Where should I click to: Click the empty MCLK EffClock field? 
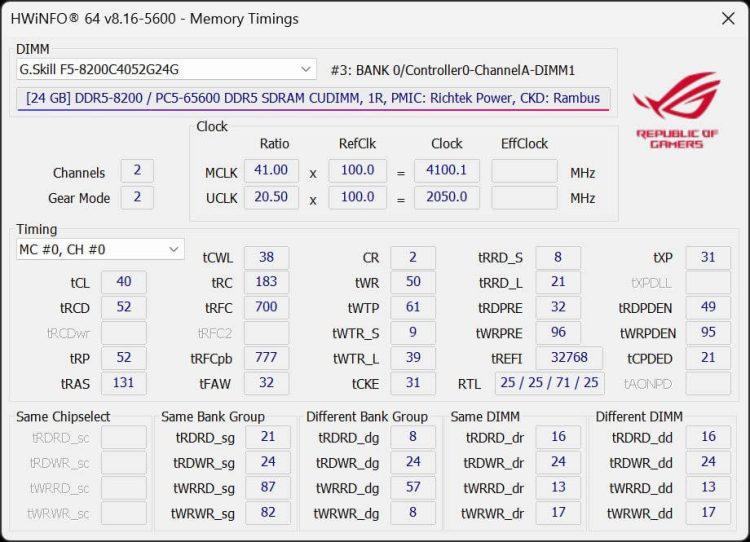[524, 172]
